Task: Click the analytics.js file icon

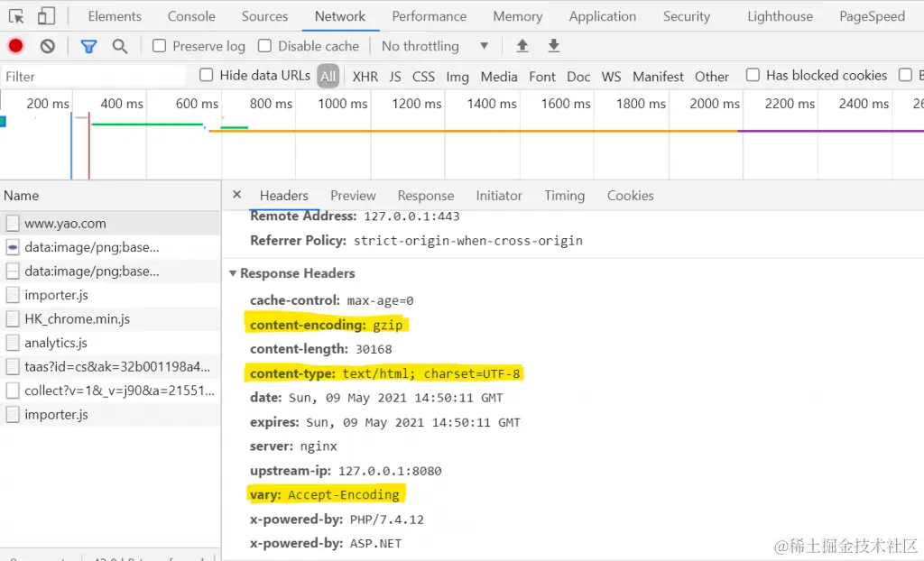Action: tap(13, 343)
